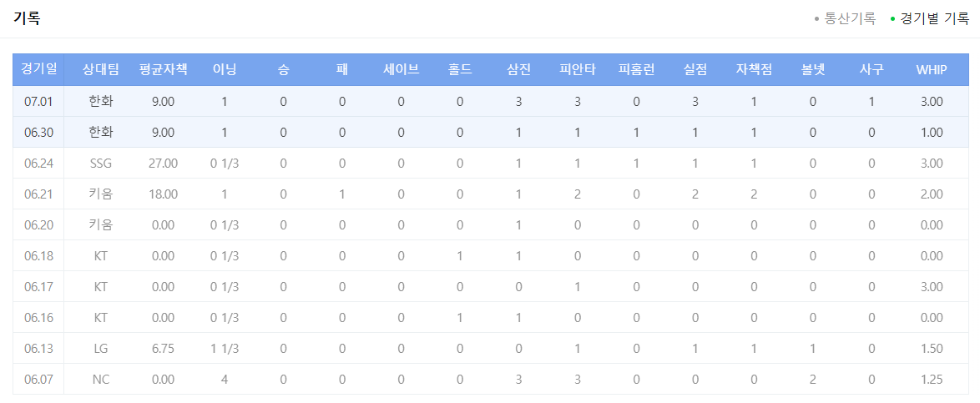Click 한화 opponent in the 06.30 row
This screenshot has height=403, width=980.
point(101,132)
